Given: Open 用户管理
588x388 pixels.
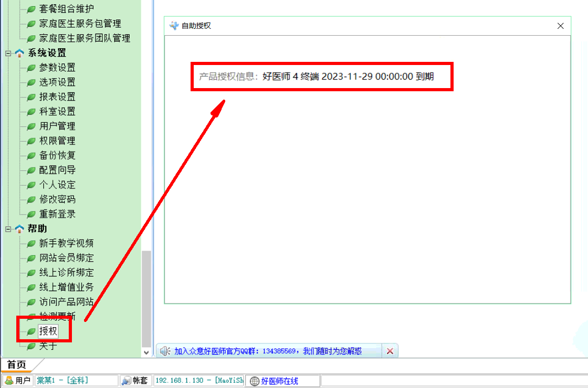Looking at the screenshot, I should 57,126.
